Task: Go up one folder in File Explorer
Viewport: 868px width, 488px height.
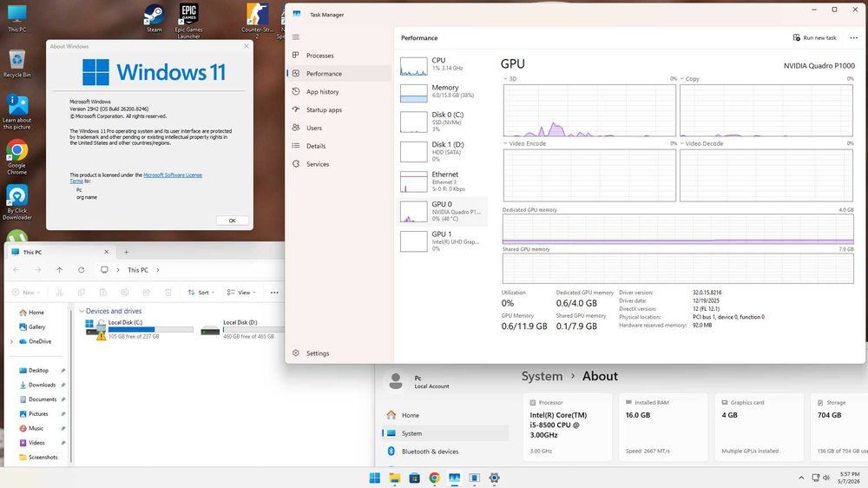Action: [59, 270]
